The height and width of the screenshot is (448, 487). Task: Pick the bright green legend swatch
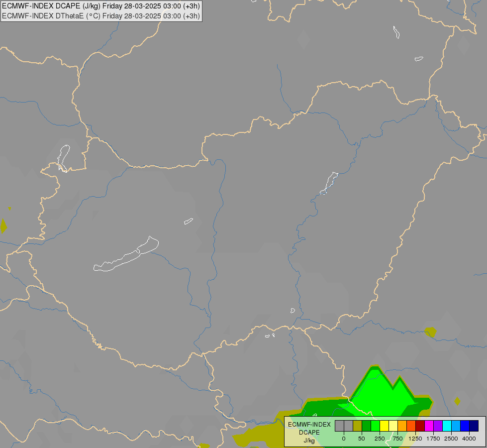(375, 426)
